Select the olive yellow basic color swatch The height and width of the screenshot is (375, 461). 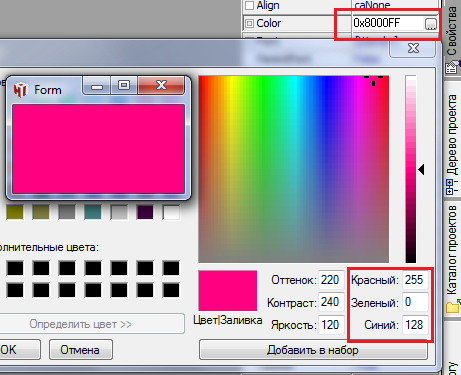coord(15,212)
